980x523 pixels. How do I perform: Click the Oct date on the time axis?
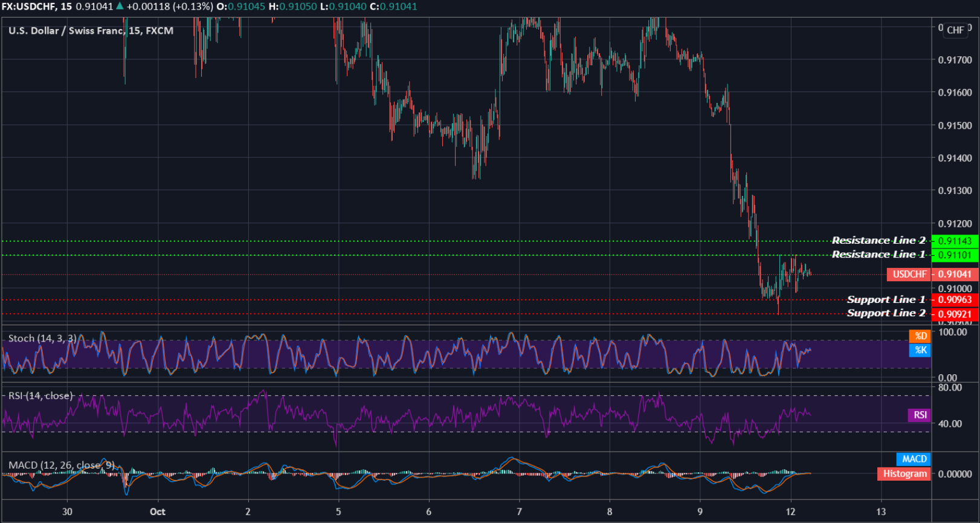pyautogui.click(x=158, y=512)
